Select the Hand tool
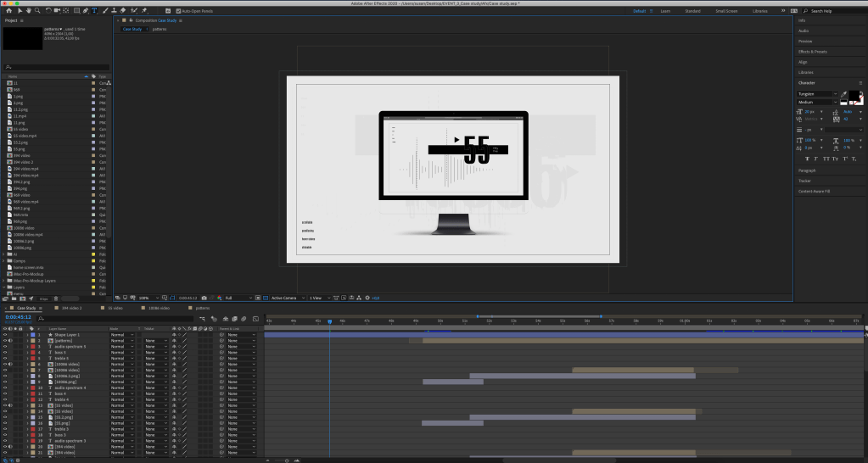This screenshot has height=463, width=868. click(28, 11)
